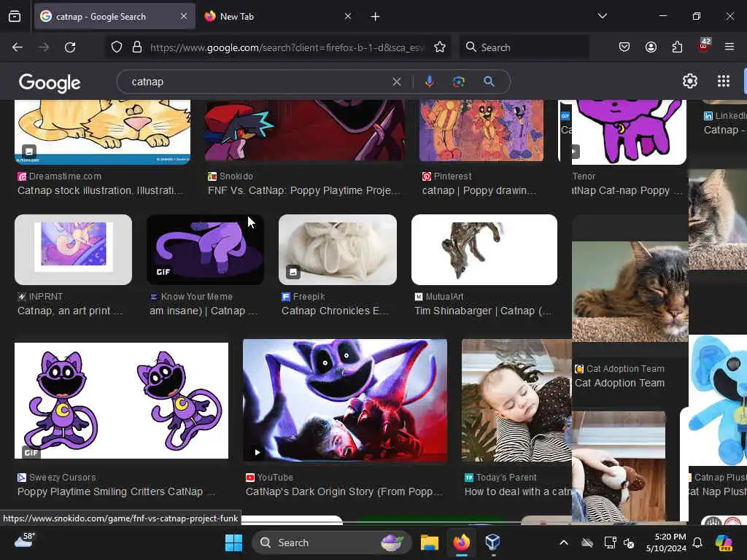Open tracking protection shield icon
The height and width of the screenshot is (560, 747).
coord(117,47)
